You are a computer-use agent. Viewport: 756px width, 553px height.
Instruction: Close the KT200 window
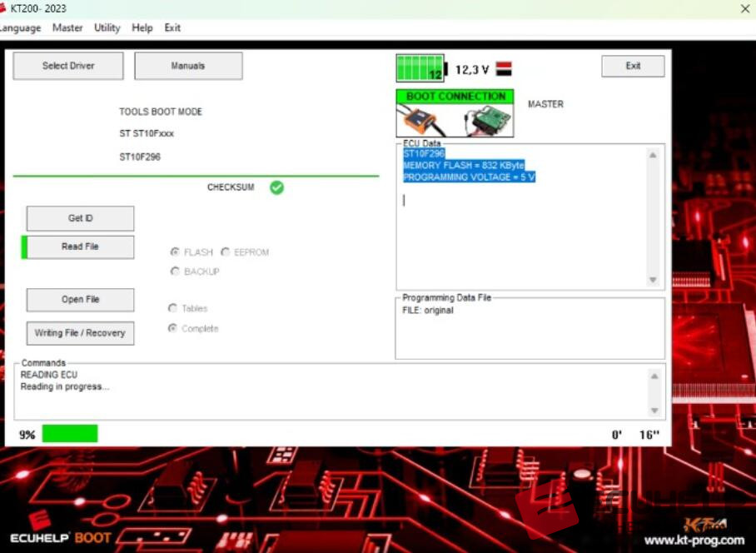coord(745,8)
